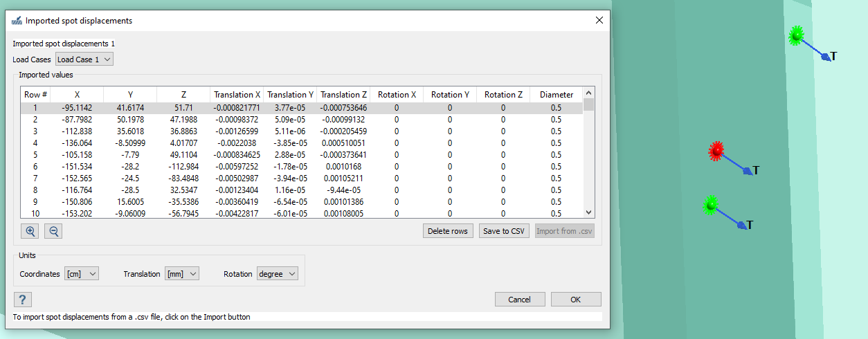Click the table scrollbar down arrow

[x=589, y=212]
